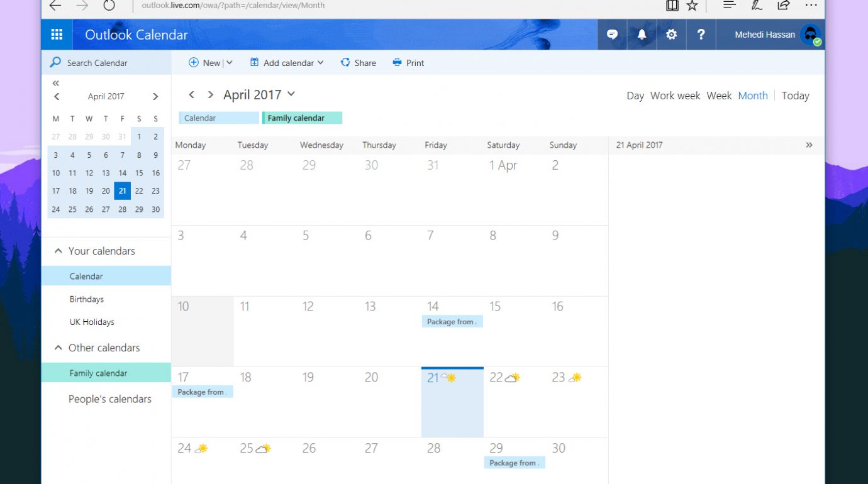Go to next month in mini calendar
The image size is (868, 484).
(x=155, y=96)
